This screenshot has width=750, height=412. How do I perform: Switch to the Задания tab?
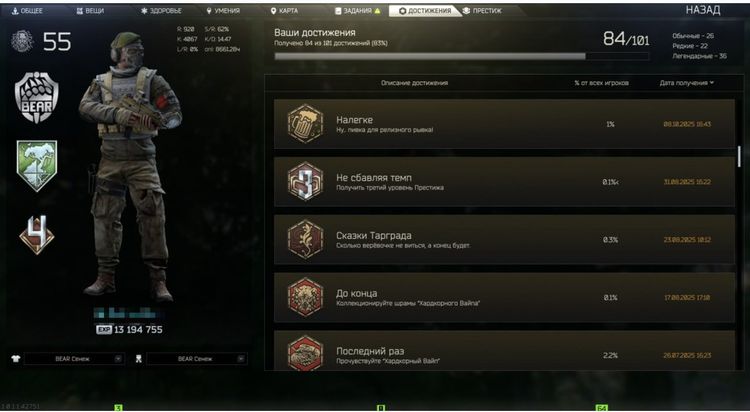point(357,11)
